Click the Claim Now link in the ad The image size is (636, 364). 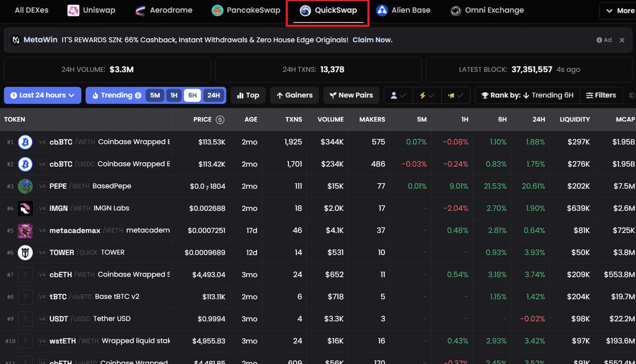372,39
